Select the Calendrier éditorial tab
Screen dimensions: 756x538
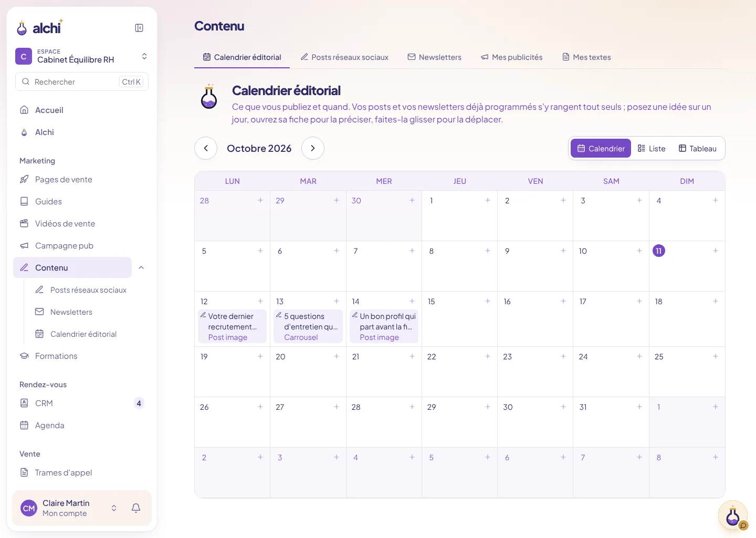[242, 57]
